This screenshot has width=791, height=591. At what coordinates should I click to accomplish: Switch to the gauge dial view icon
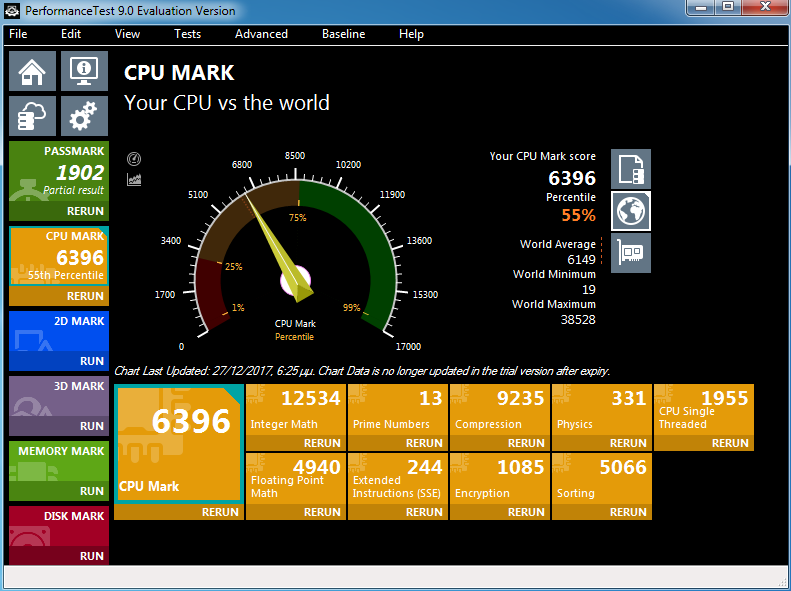pos(134,159)
